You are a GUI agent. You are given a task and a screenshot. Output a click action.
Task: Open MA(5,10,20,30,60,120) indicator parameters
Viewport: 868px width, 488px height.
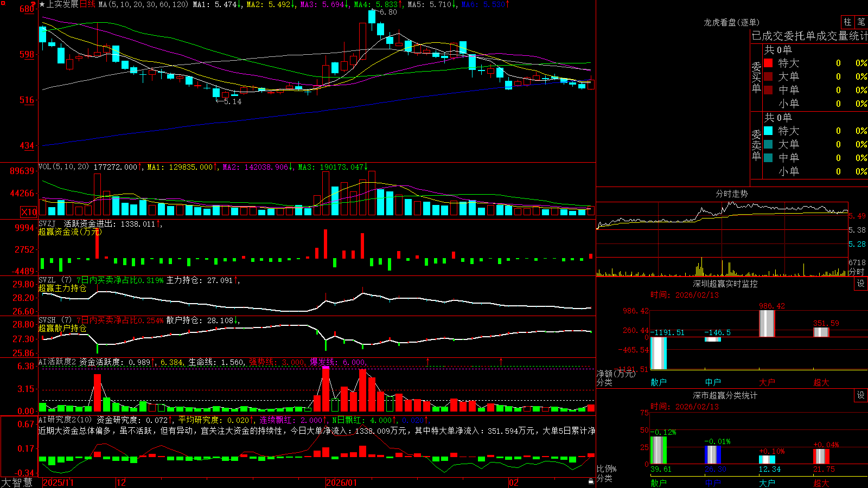point(144,4)
